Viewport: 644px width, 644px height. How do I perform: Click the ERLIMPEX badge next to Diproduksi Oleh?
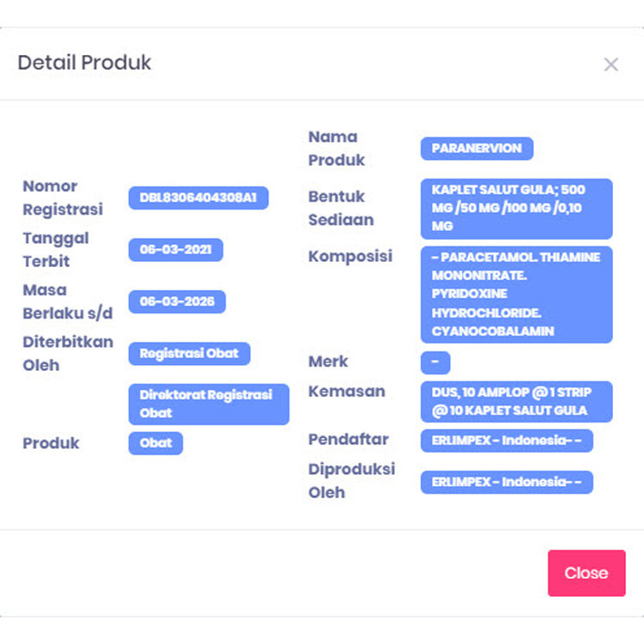507,482
